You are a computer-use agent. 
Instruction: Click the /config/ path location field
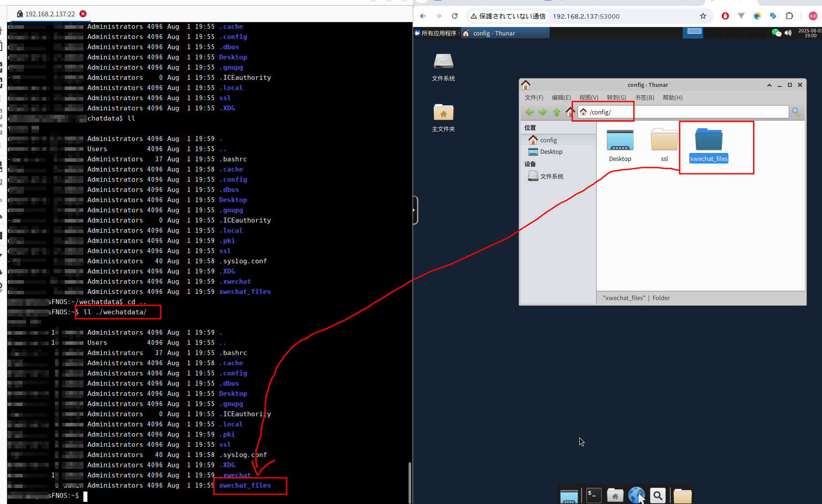[683, 112]
